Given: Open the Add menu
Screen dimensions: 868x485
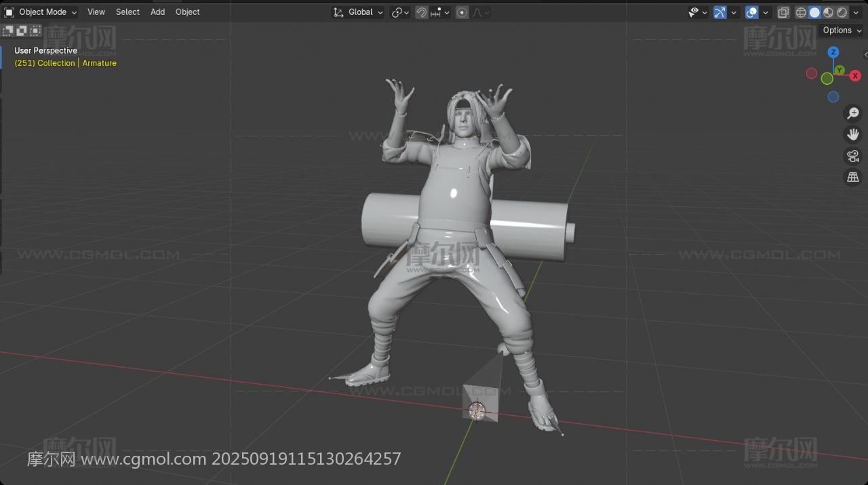Looking at the screenshot, I should tap(157, 12).
